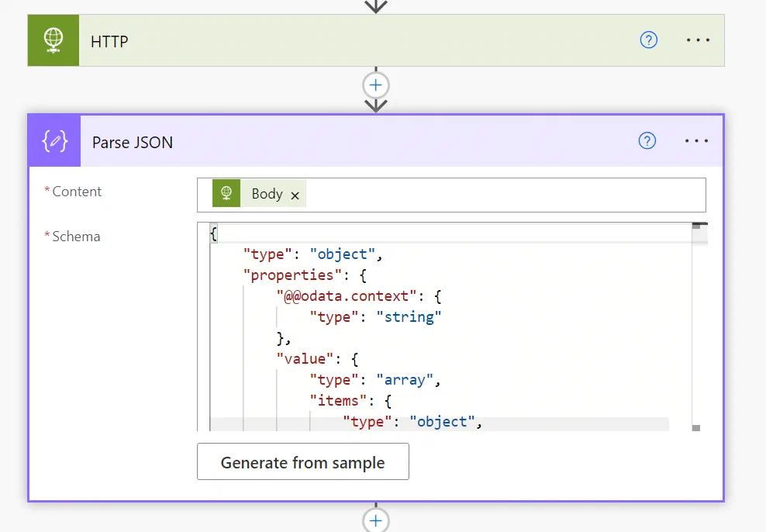
Task: Click the top "type": "object" schema line
Action: tap(312, 254)
